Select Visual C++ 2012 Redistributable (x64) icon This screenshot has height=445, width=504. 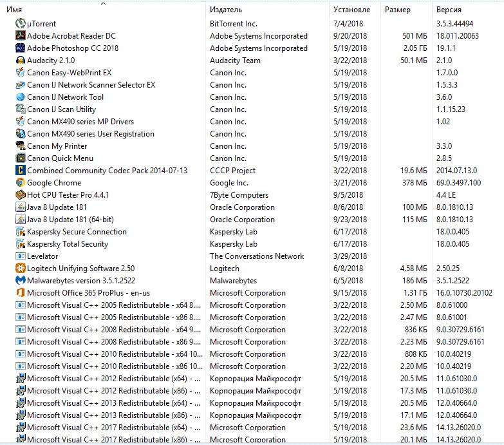pyautogui.click(x=20, y=379)
